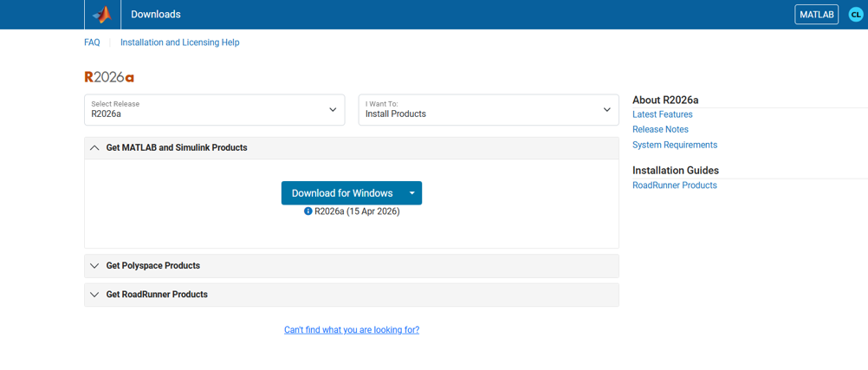
Task: Click the MathWorks logo icon
Action: (x=102, y=15)
